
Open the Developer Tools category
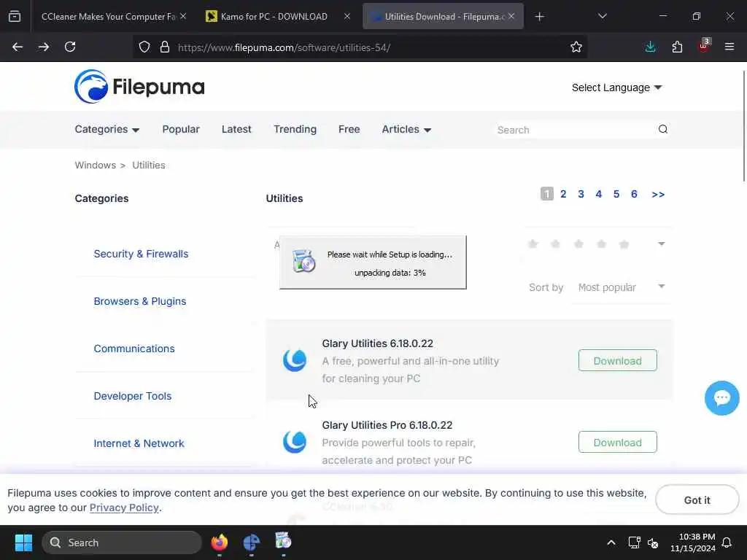pyautogui.click(x=133, y=396)
